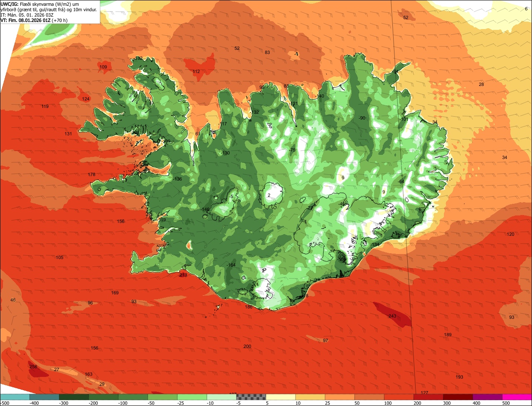
Task: Click the checkered legend swatch between -5 and 5
Action: [x=251, y=397]
